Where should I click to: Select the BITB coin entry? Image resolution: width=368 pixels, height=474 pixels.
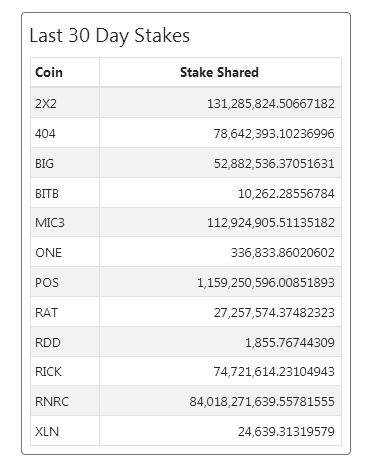pos(47,193)
